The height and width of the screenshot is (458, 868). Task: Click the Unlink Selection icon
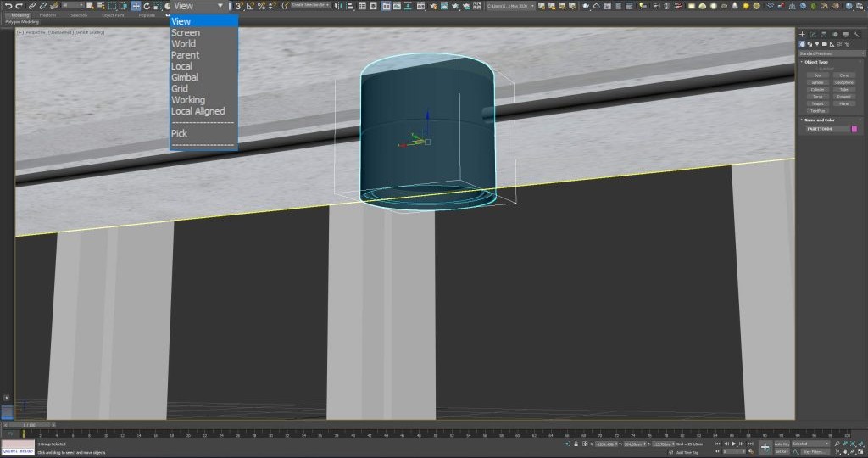click(42, 6)
